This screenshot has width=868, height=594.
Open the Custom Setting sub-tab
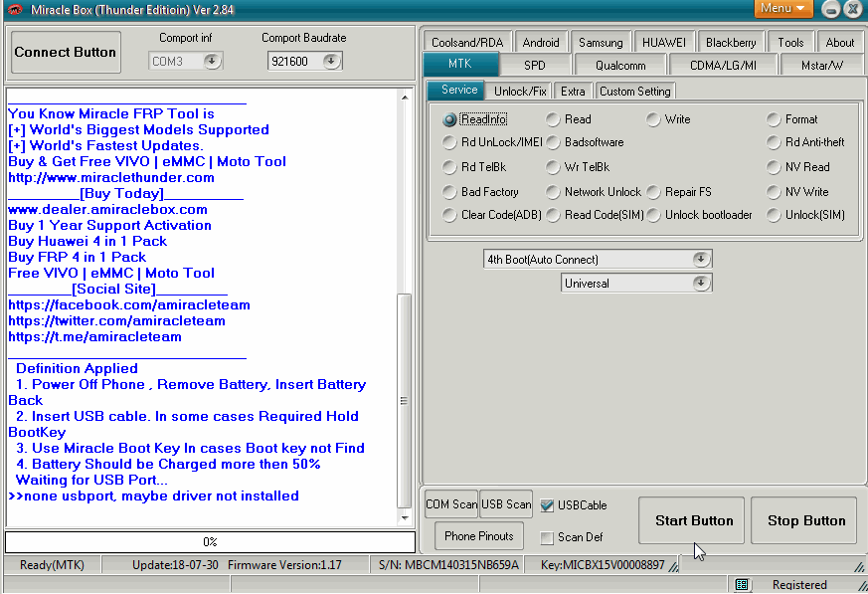point(635,92)
